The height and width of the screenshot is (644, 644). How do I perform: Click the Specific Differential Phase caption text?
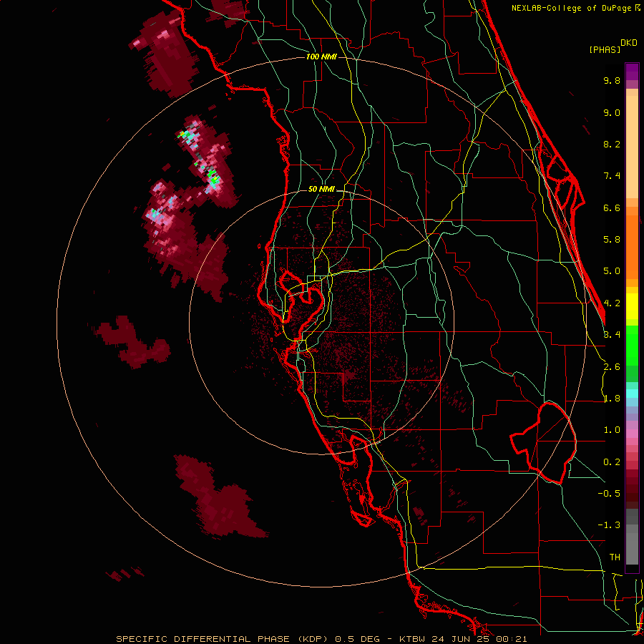point(321,639)
